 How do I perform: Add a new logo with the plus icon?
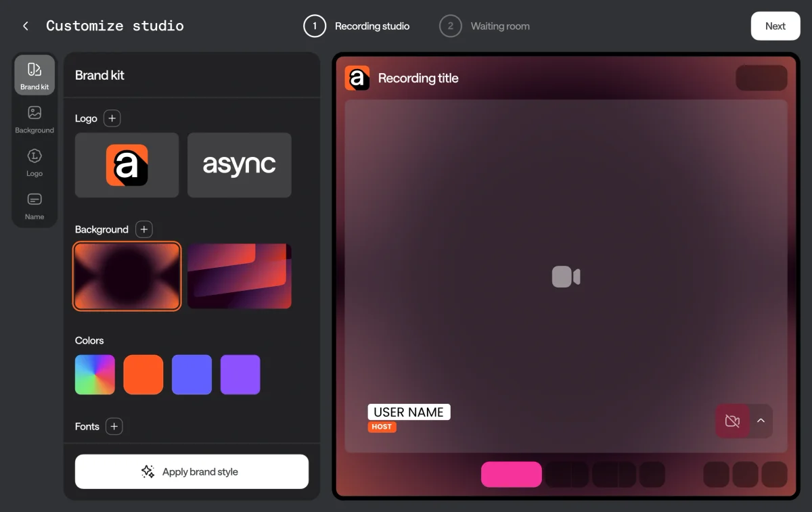click(112, 118)
